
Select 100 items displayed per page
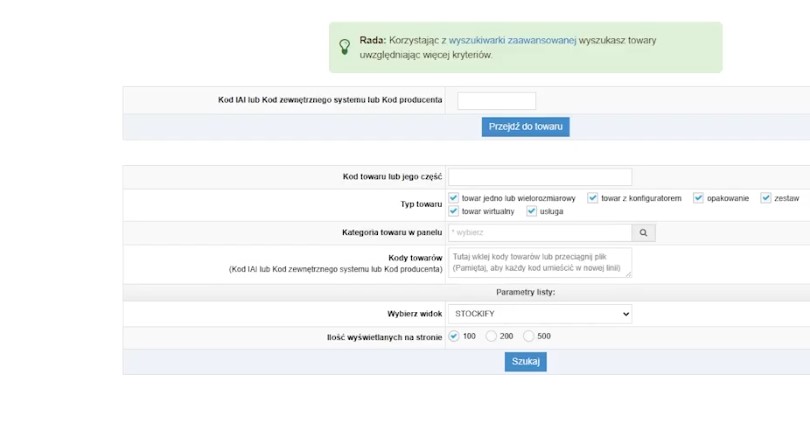click(454, 336)
